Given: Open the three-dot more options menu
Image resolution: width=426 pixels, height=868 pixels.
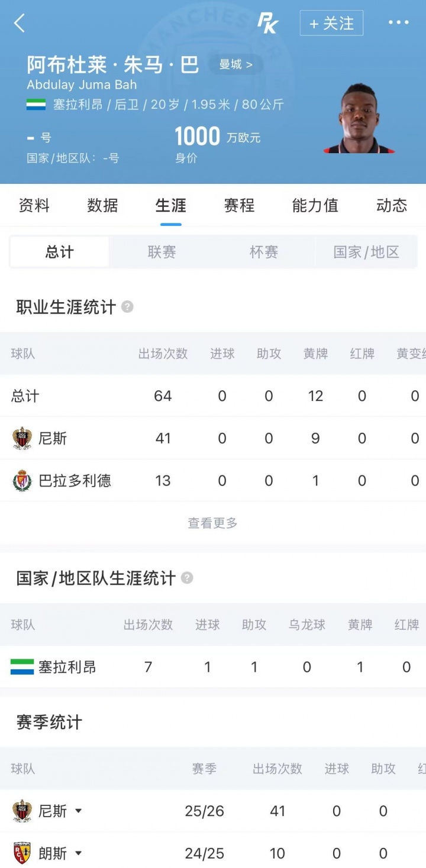Looking at the screenshot, I should coord(398,22).
